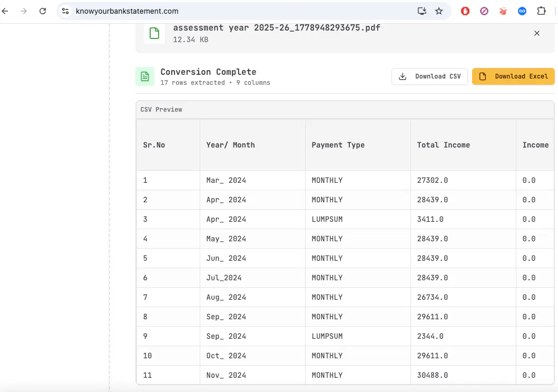This screenshot has height=392, width=558.
Task: Click LUMPSUM in row 9
Action: [327, 336]
